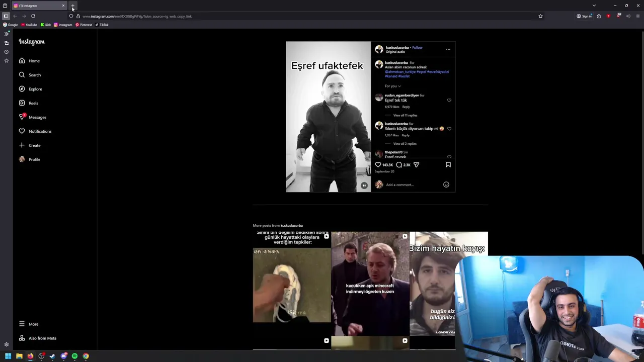Screen dimensions: 644x362
Task: Open the 'Original audio' link
Action: click(395, 52)
